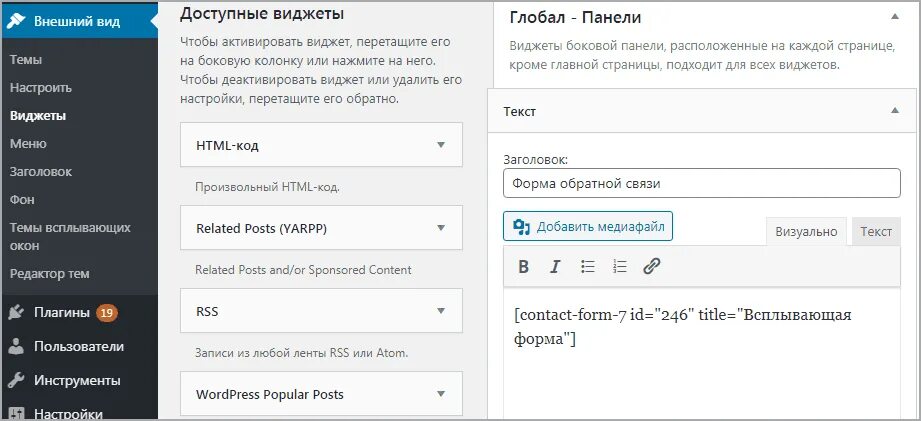This screenshot has height=421, width=921.
Task: Insert a numbered list in the editor
Action: [x=620, y=266]
